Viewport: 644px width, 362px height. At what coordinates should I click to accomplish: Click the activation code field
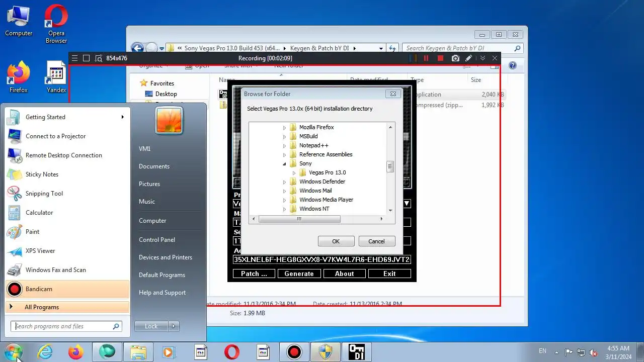click(322, 259)
